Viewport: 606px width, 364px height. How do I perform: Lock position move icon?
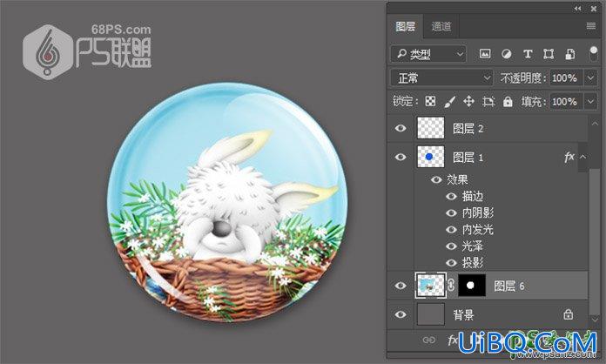[468, 101]
